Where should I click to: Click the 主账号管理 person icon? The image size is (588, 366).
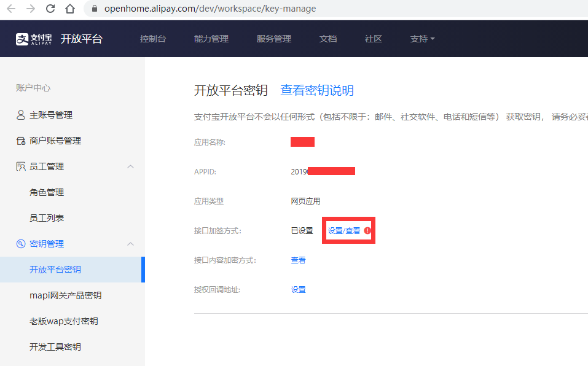tap(21, 115)
